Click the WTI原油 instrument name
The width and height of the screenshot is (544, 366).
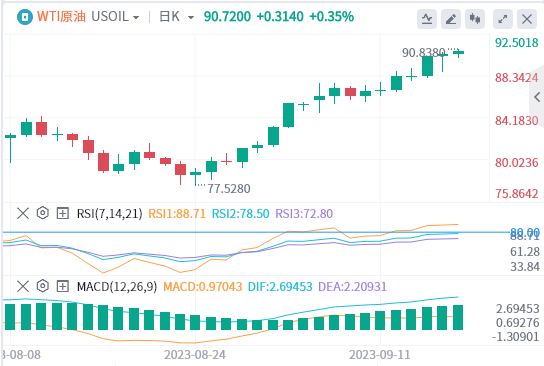[61, 17]
